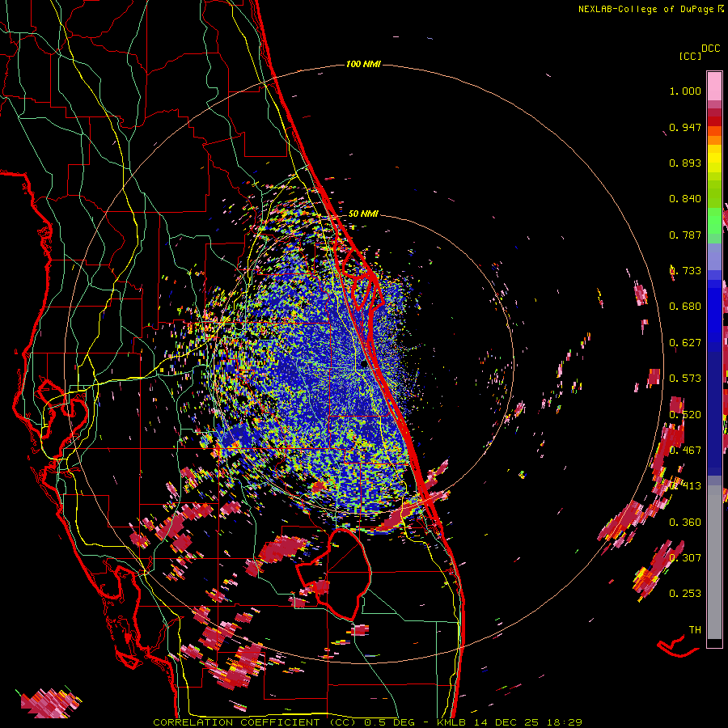Select the 50 NMI range ring label
The width and height of the screenshot is (728, 728).
tap(363, 214)
